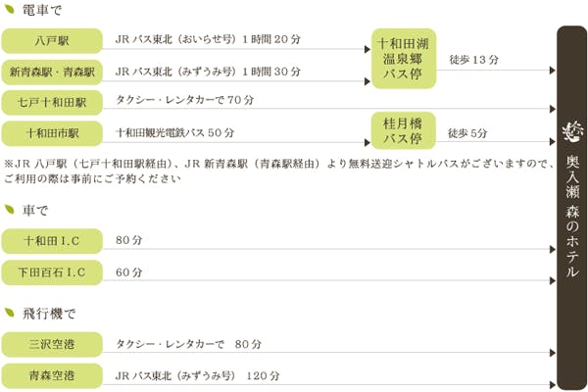The image size is (588, 392).
Task: Select the 十和田I.C interchange box
Action: (53, 240)
